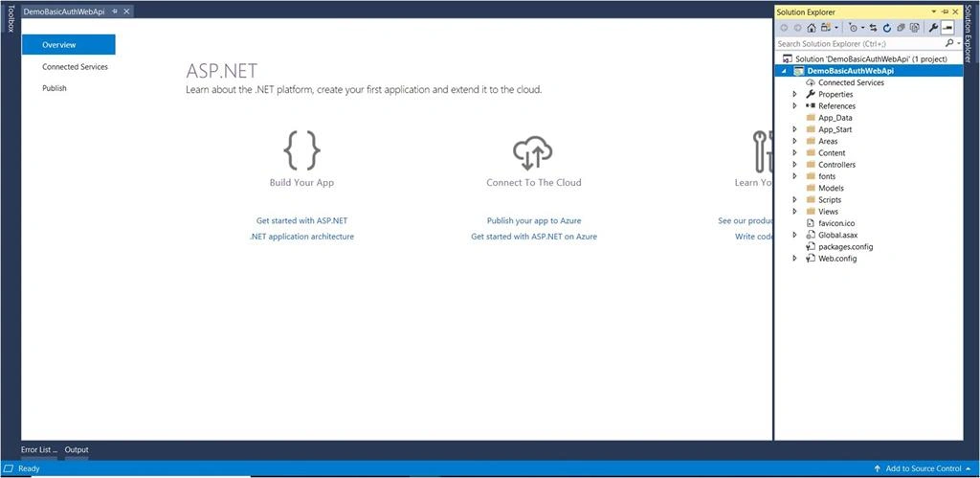Open Publish your app to Azure link
This screenshot has width=980, height=478.
click(x=534, y=221)
